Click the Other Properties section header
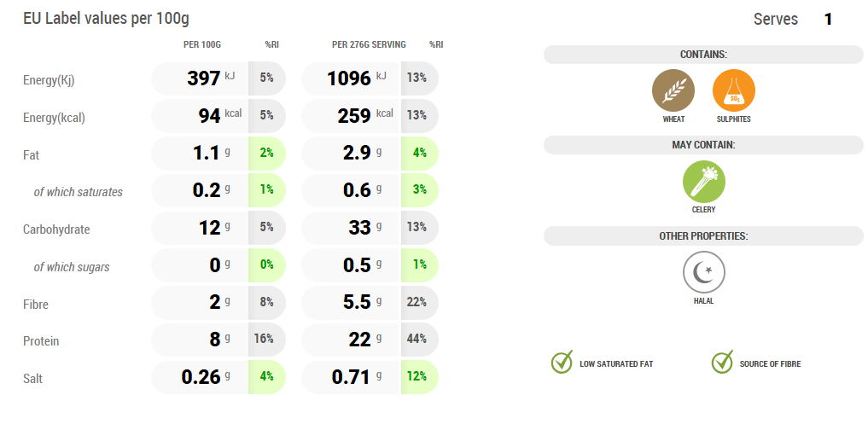This screenshot has height=424, width=868. 703,235
